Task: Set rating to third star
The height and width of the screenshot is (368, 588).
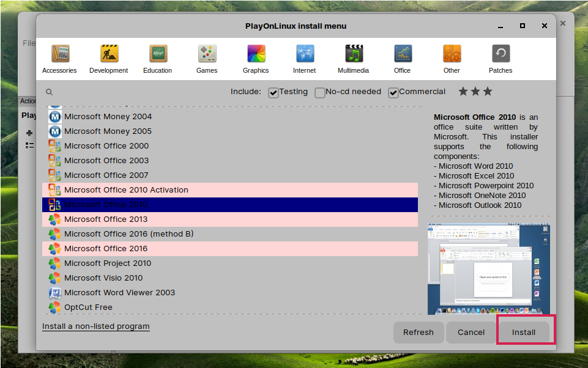Action: coord(488,91)
